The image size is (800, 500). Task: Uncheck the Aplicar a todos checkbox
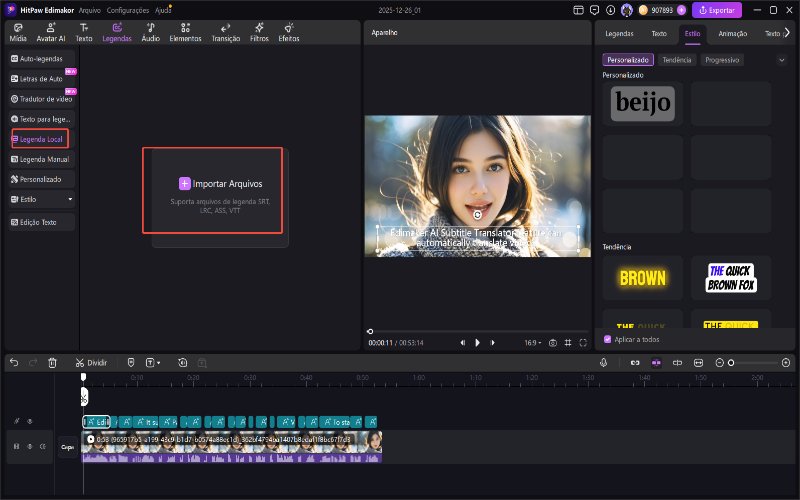click(608, 339)
